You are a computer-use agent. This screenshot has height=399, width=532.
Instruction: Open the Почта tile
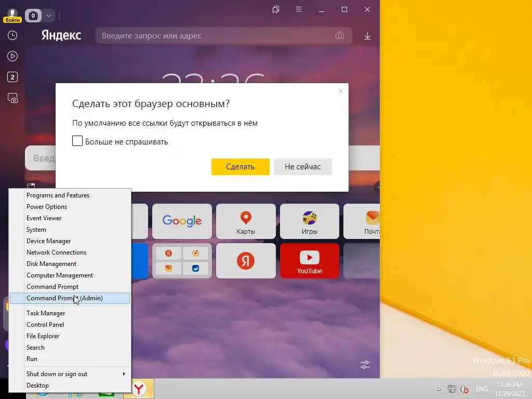[x=362, y=221]
